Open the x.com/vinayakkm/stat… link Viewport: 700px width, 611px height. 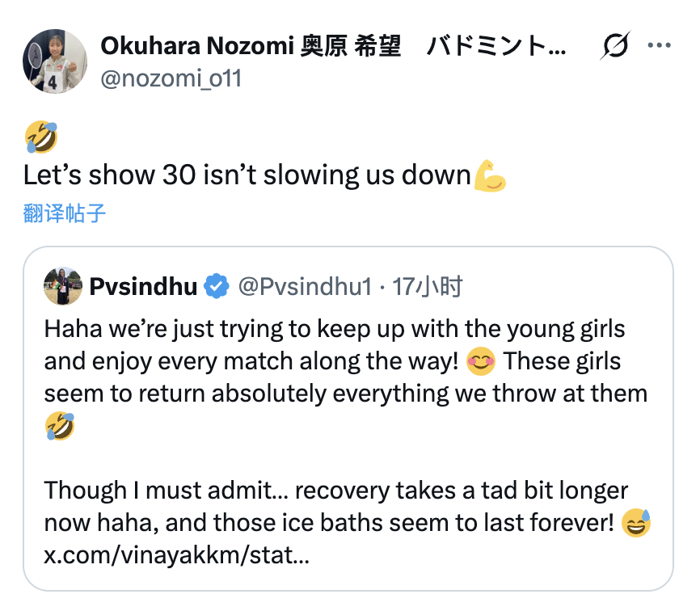(175, 555)
